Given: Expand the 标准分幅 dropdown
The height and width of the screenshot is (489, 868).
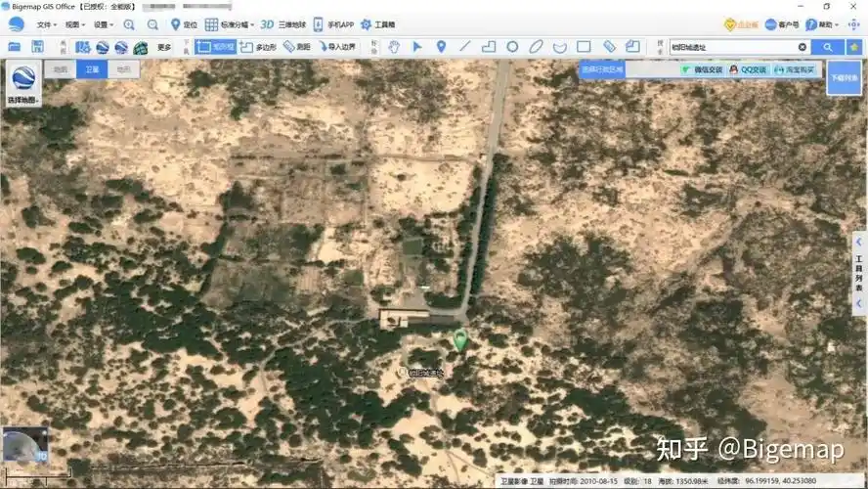Looking at the screenshot, I should tap(231, 24).
